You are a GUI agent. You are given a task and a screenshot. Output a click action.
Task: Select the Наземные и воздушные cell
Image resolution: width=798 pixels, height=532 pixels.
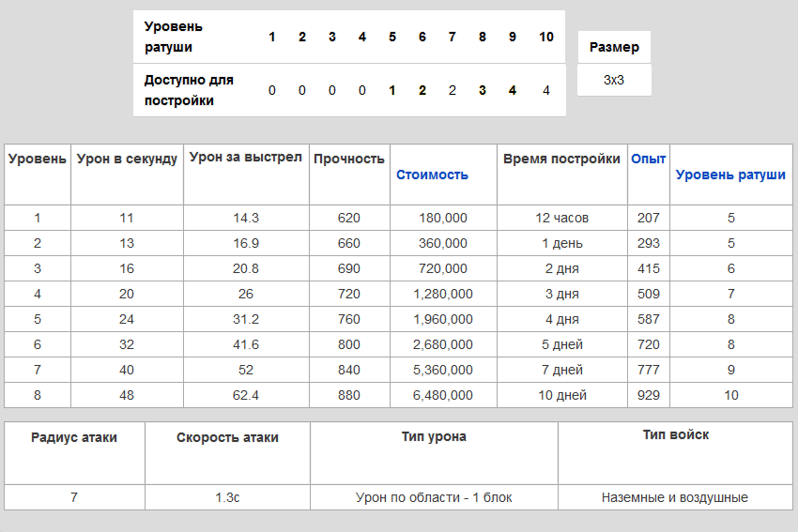point(675,497)
